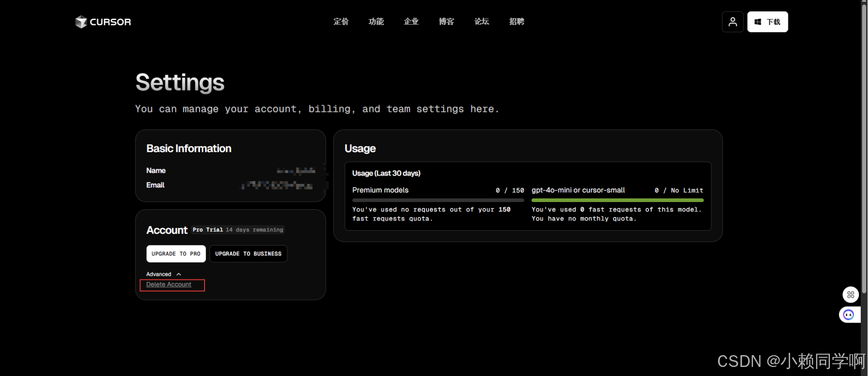
Task: Click the 'Pro Trial' badge text
Action: (208, 230)
